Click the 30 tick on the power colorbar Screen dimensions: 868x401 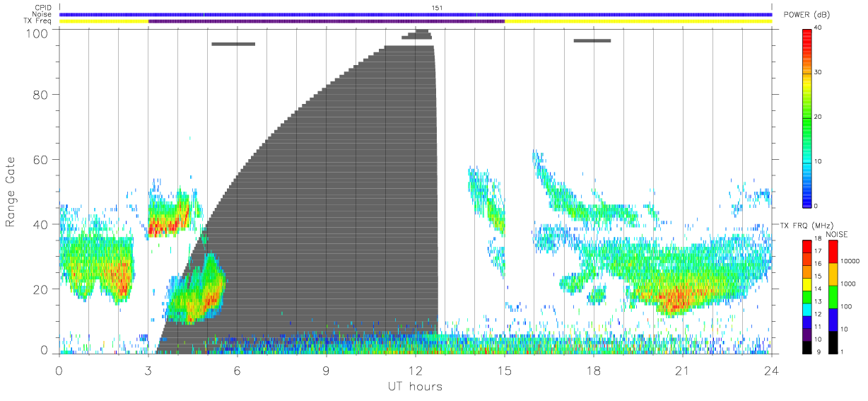click(819, 72)
